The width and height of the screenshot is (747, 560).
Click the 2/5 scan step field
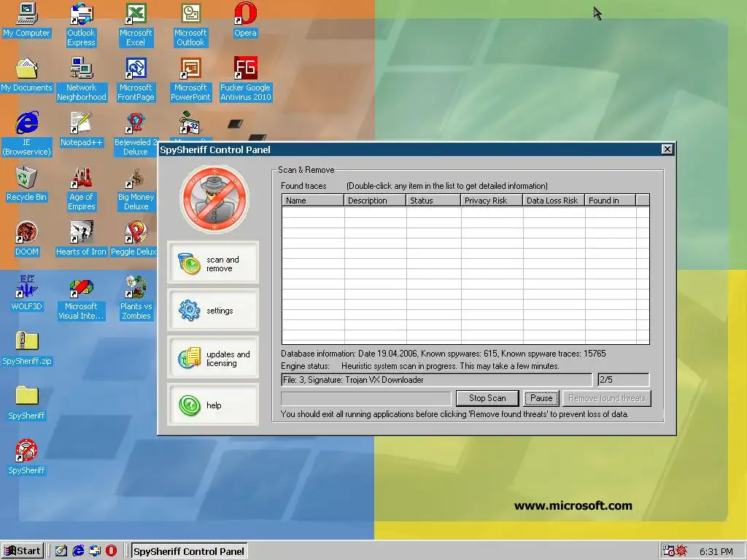(623, 379)
